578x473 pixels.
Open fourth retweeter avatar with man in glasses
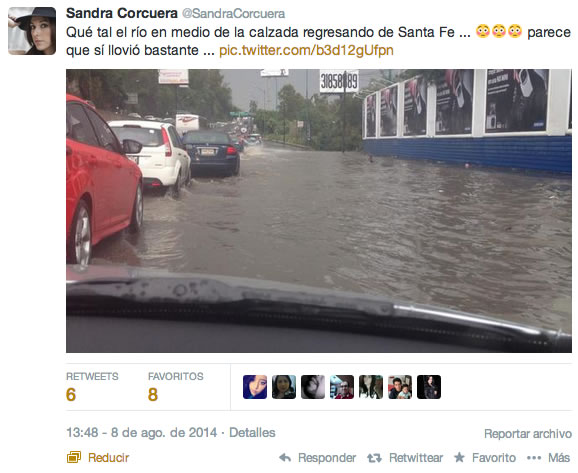[342, 387]
